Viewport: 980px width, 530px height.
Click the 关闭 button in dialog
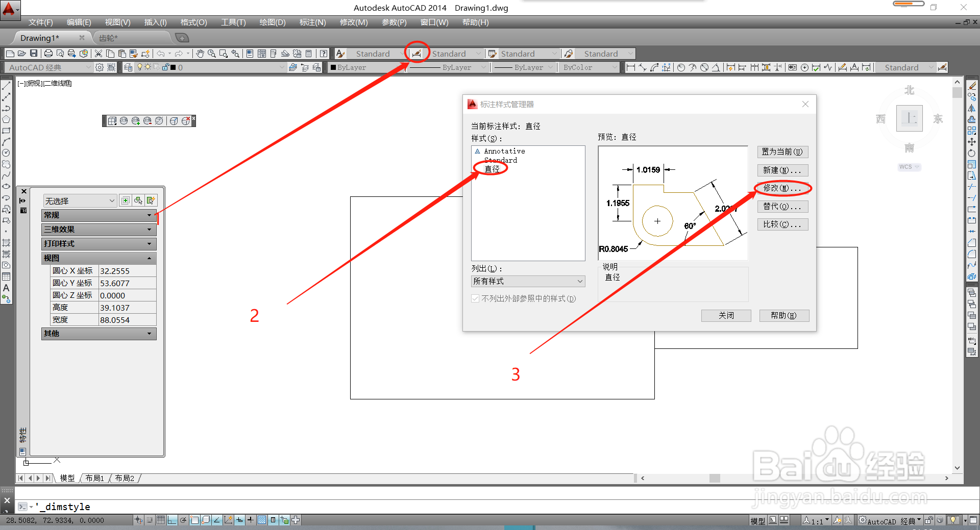pos(726,316)
